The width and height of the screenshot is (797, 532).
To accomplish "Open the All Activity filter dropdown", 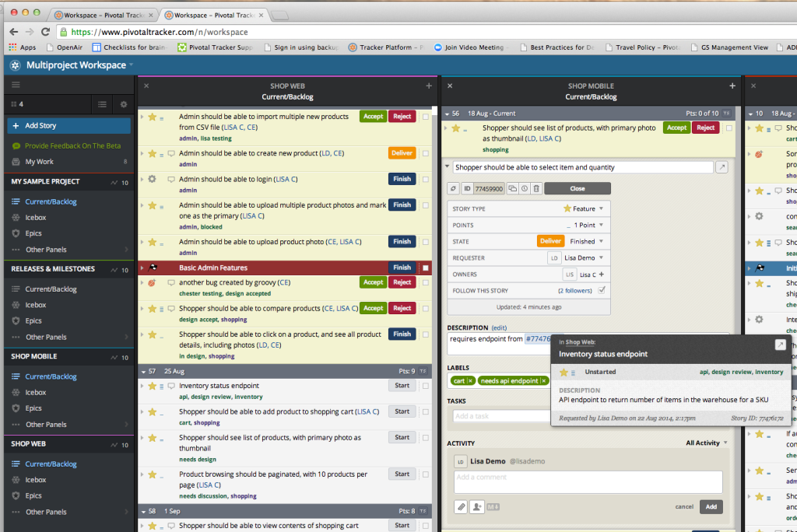I will click(707, 443).
